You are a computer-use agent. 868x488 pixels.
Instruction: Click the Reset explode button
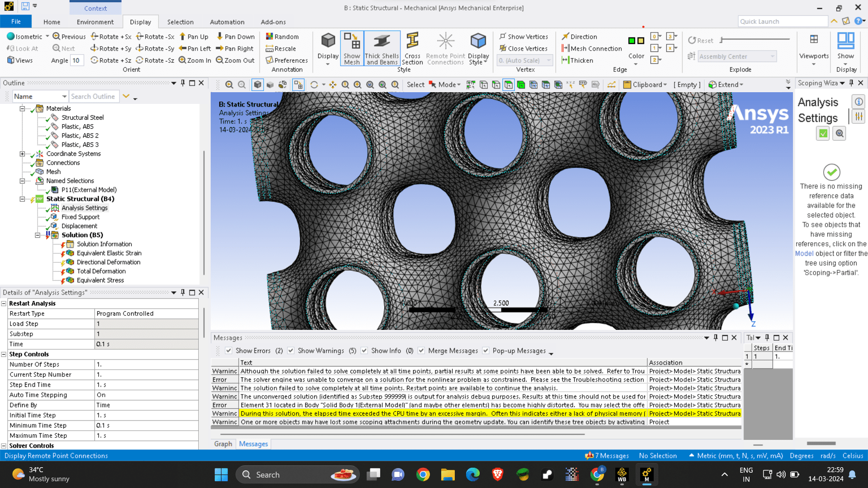700,40
